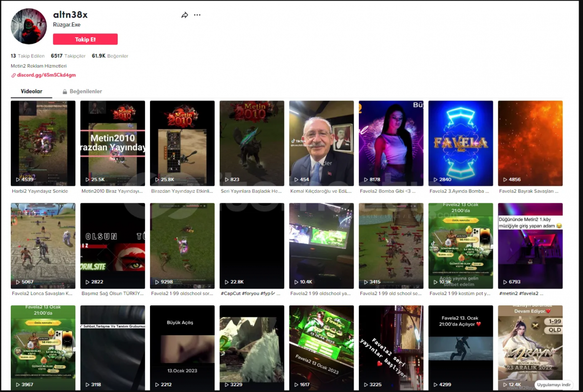
Task: Click the caption Birazdan Yayındayız Etkinli...
Action: point(182,191)
